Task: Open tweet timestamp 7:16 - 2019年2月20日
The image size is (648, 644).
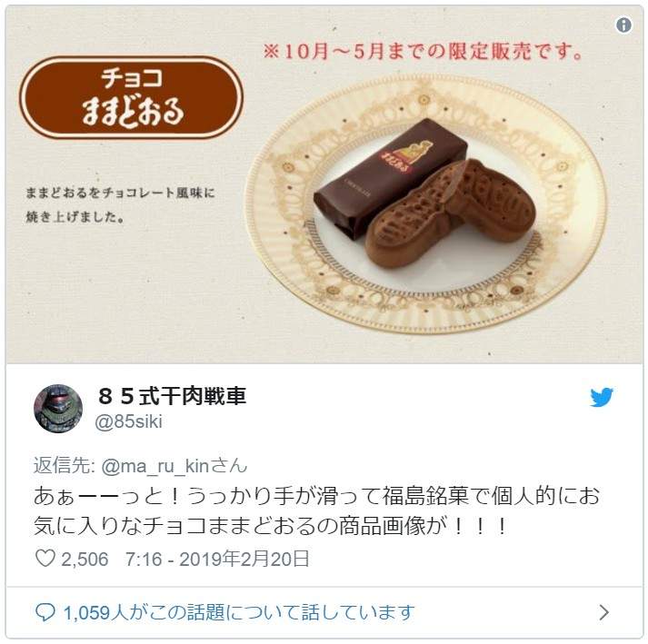Action: 217,559
